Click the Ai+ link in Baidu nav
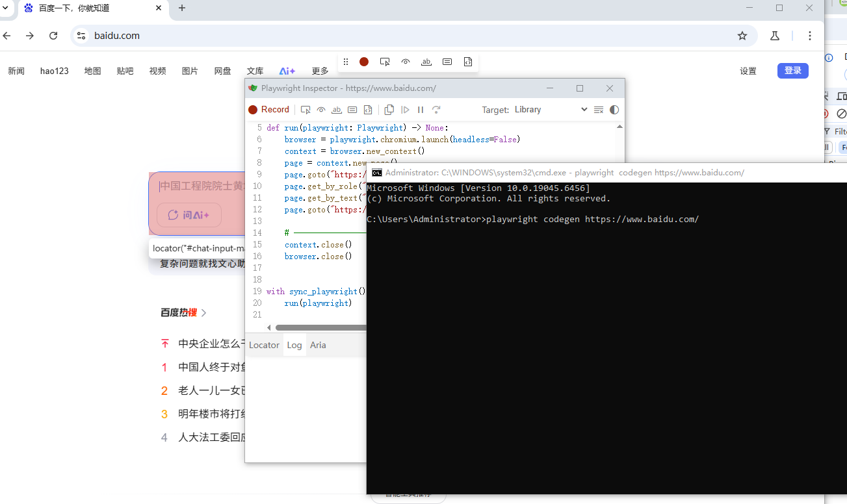The image size is (847, 504). 287,71
